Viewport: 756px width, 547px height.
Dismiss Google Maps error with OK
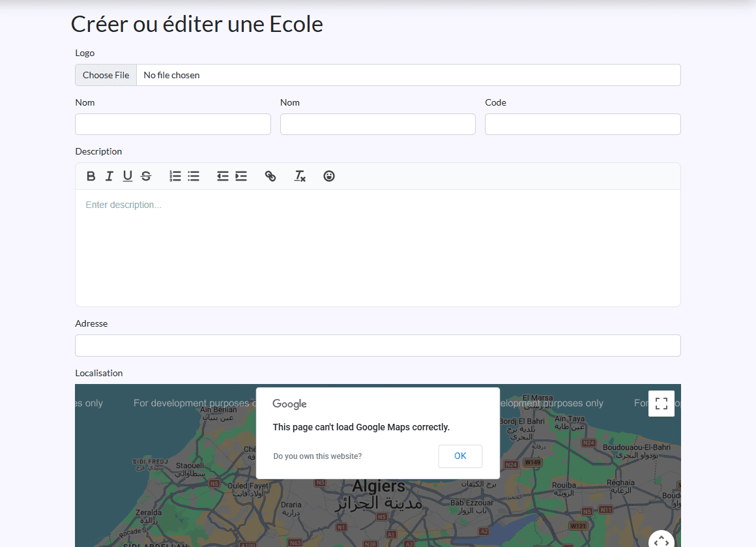[460, 456]
